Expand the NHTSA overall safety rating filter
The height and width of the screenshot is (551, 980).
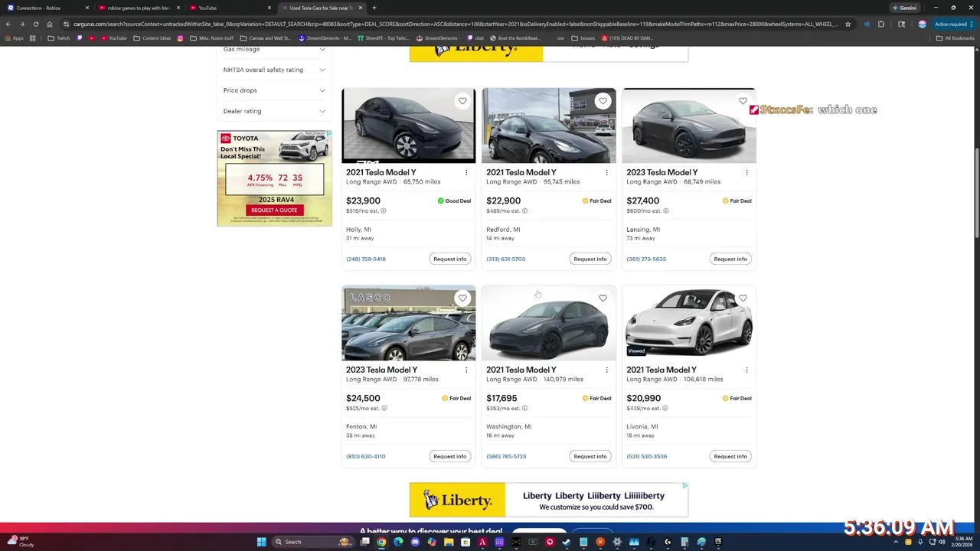click(x=274, y=70)
